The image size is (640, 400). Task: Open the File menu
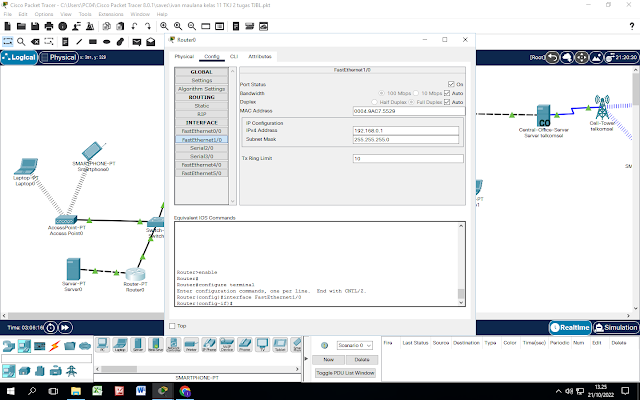point(7,14)
